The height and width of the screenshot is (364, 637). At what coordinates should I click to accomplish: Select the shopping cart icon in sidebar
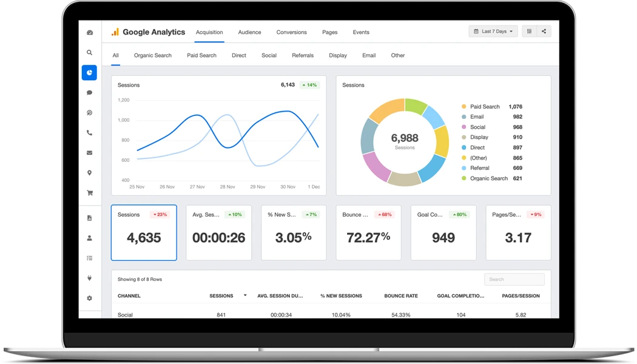[89, 192]
